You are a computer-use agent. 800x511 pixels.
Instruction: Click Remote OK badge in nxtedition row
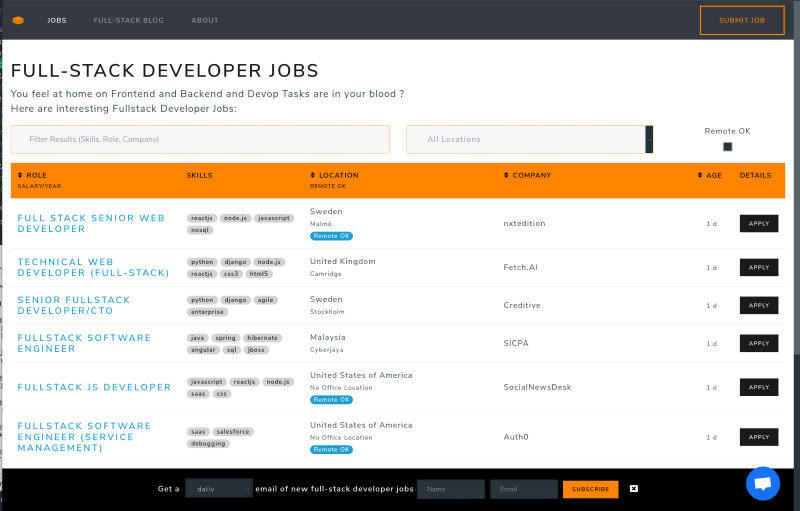pos(332,236)
